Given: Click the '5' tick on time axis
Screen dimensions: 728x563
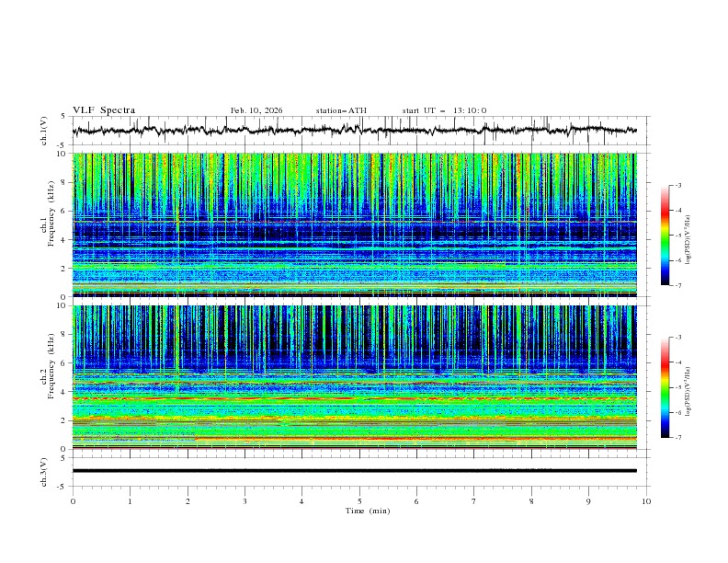Looking at the screenshot, I should tap(359, 501).
